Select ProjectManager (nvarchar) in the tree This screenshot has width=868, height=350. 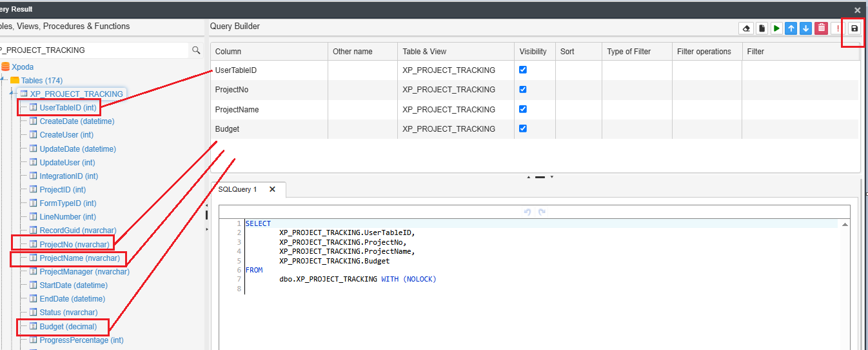coord(84,271)
